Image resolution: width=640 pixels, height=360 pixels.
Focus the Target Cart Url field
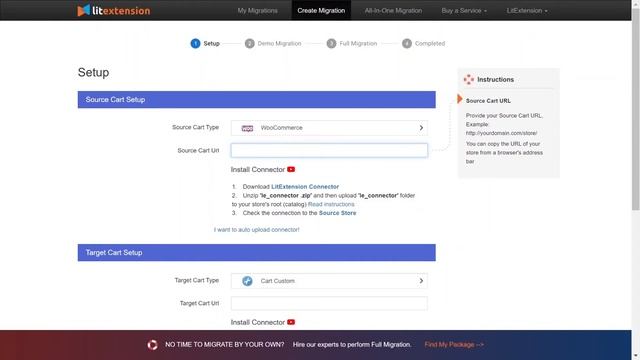click(329, 303)
